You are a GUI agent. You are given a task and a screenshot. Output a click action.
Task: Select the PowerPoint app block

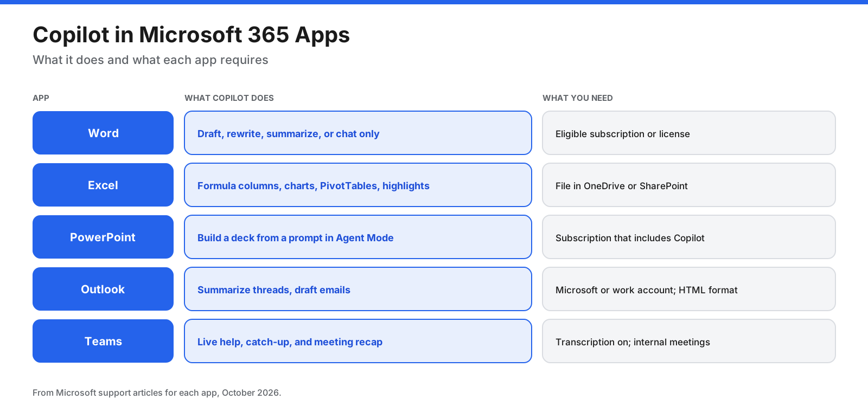point(103,237)
